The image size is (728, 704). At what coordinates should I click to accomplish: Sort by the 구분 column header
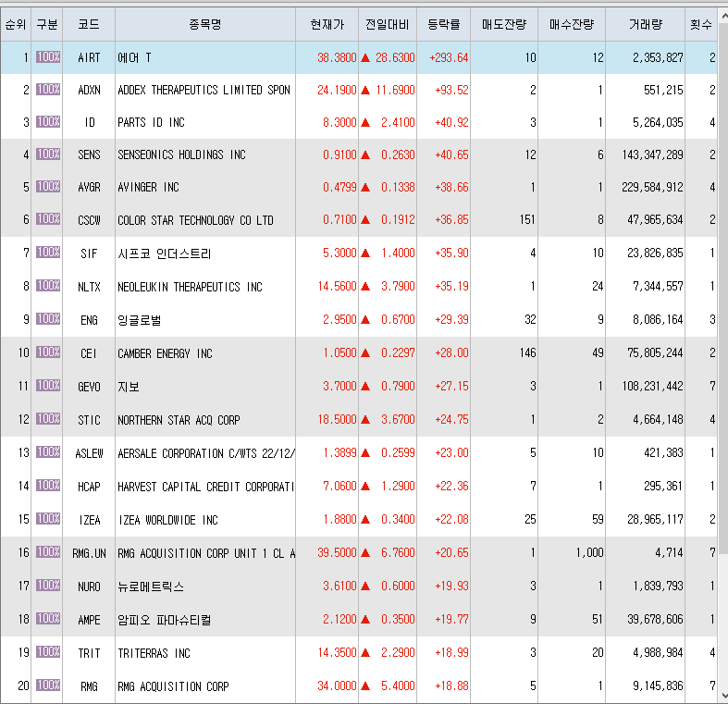coord(47,24)
